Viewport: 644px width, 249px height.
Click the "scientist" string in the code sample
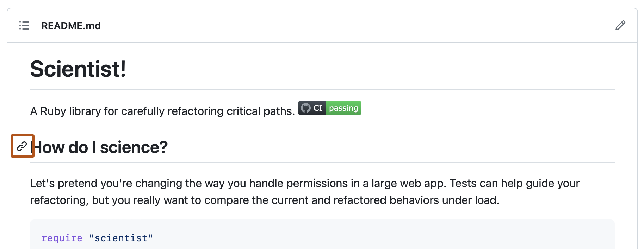pyautogui.click(x=122, y=238)
